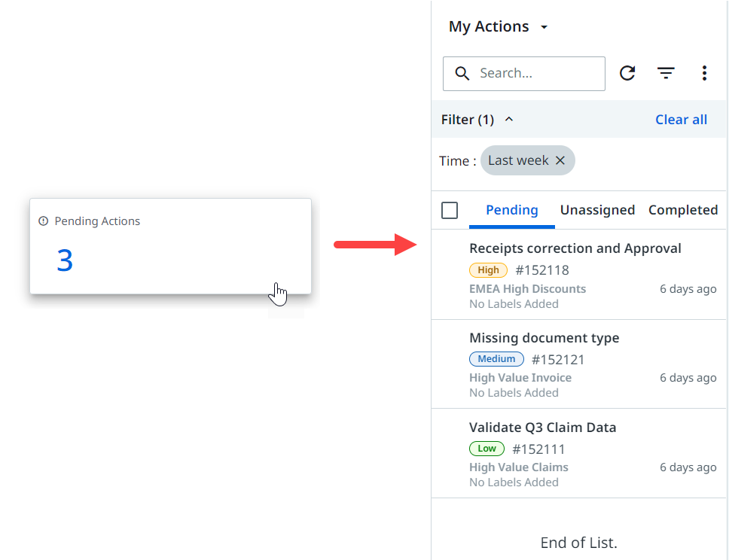Switch to the Pending tab
The width and height of the screenshot is (729, 560).
pos(511,210)
